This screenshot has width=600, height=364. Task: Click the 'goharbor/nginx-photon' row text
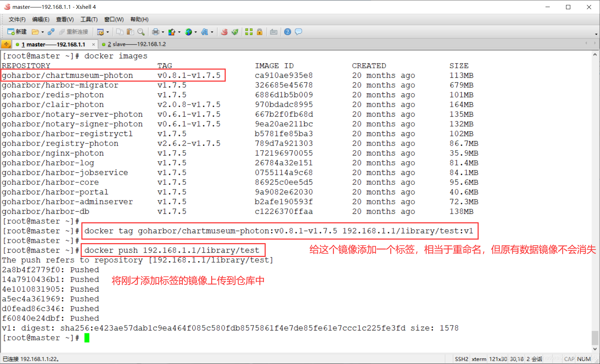(x=53, y=153)
